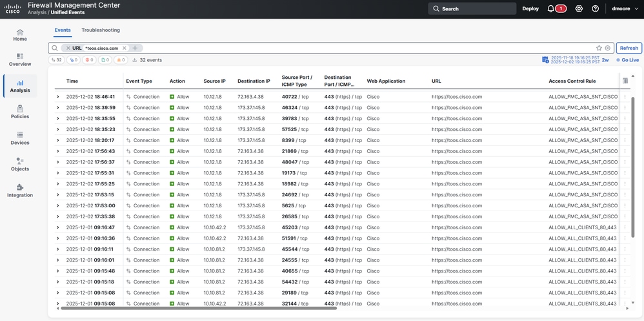
Task: Open the dmoore user dropdown
Action: (626, 8)
